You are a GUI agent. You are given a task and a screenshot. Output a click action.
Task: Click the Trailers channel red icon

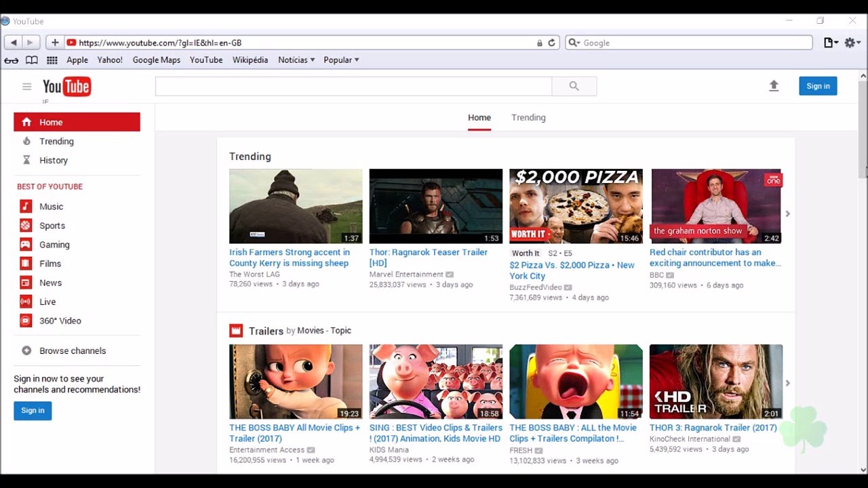coord(236,331)
